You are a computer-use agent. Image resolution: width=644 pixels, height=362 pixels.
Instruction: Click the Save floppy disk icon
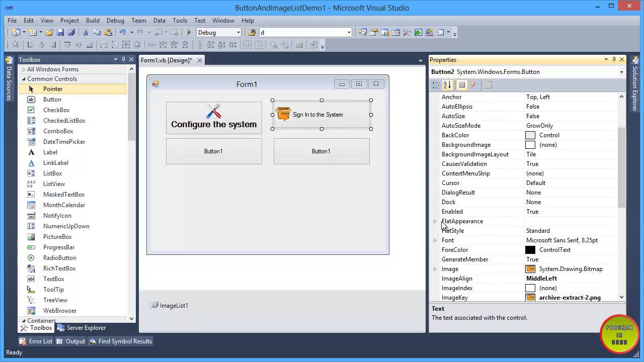60,32
